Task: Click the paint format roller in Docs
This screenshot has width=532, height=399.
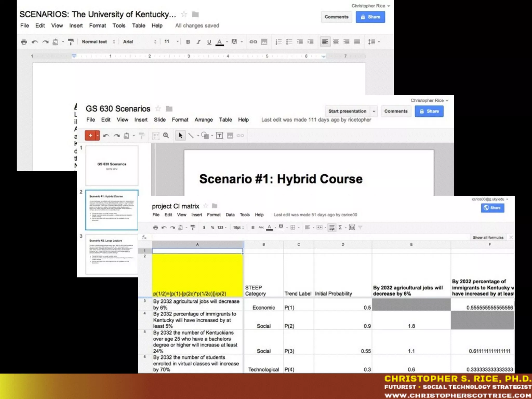Action: (71, 42)
